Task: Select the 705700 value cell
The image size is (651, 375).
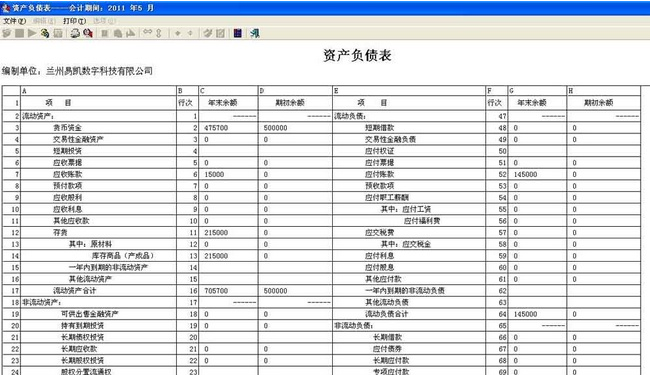Action: point(228,291)
